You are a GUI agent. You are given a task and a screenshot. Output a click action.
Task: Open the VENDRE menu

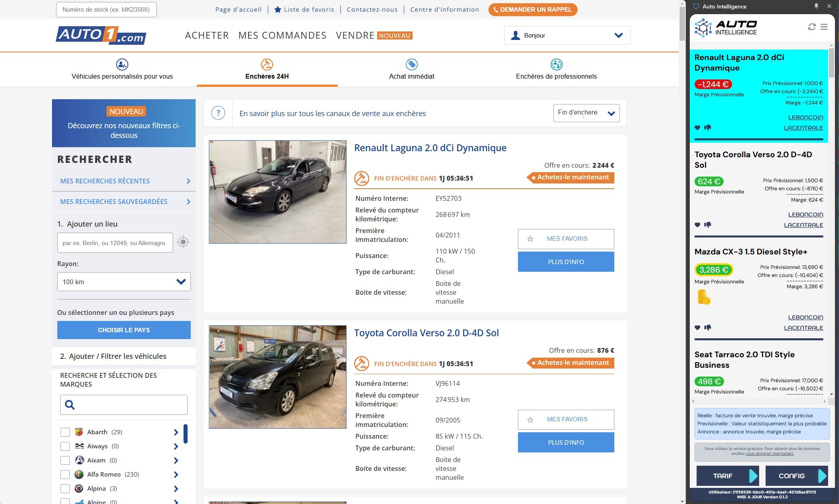pos(355,35)
